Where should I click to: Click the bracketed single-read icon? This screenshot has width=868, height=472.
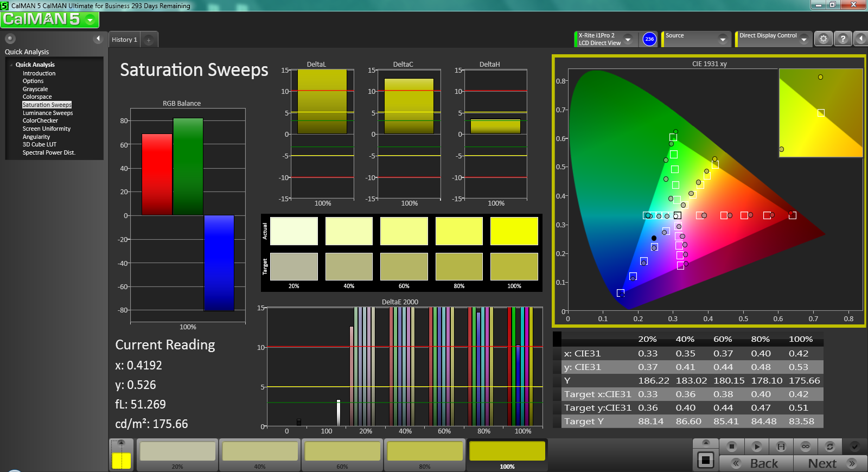781,447
